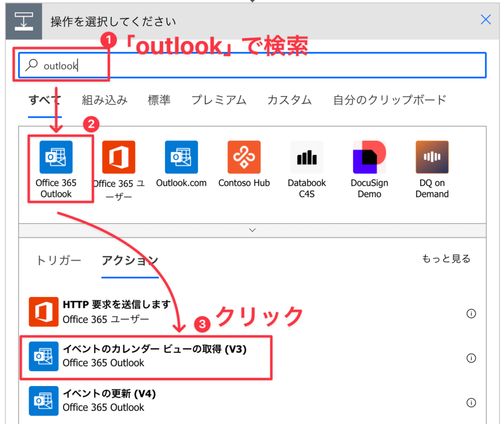Select the Databook C4S connector icon
Viewport: 504px width, 424px height.
307,157
